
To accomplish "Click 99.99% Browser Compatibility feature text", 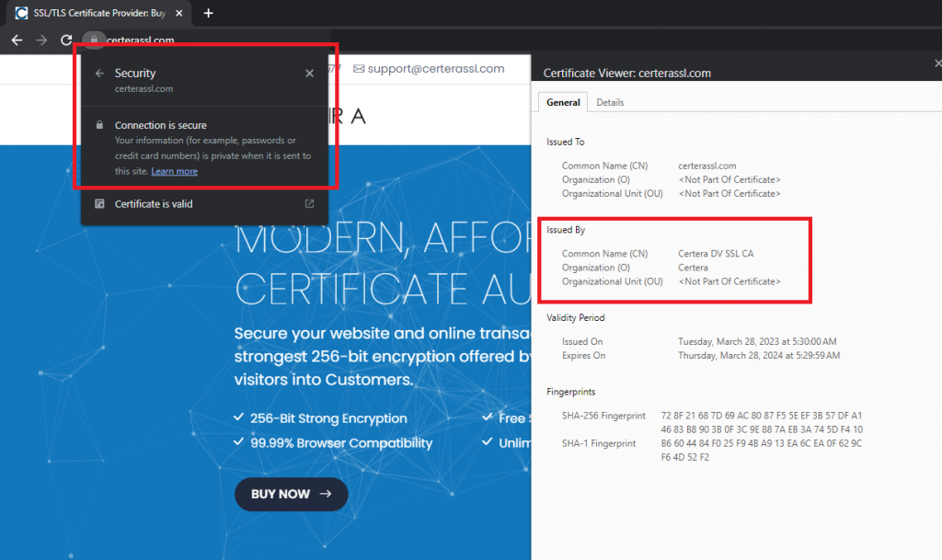I will click(x=341, y=443).
